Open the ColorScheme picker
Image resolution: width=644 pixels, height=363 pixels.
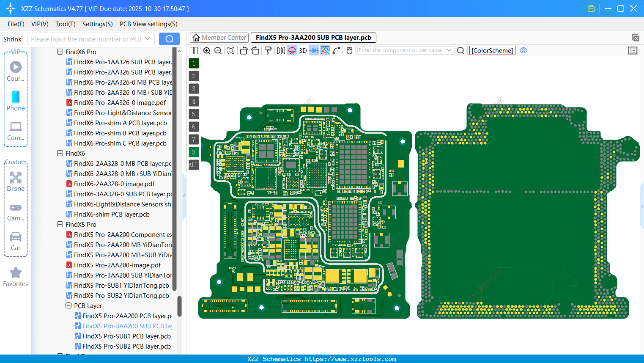pos(492,50)
